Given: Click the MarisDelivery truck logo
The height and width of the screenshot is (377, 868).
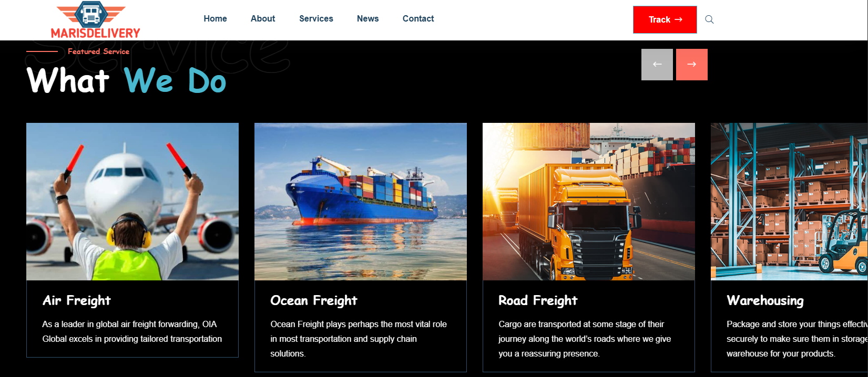Looking at the screenshot, I should [95, 20].
